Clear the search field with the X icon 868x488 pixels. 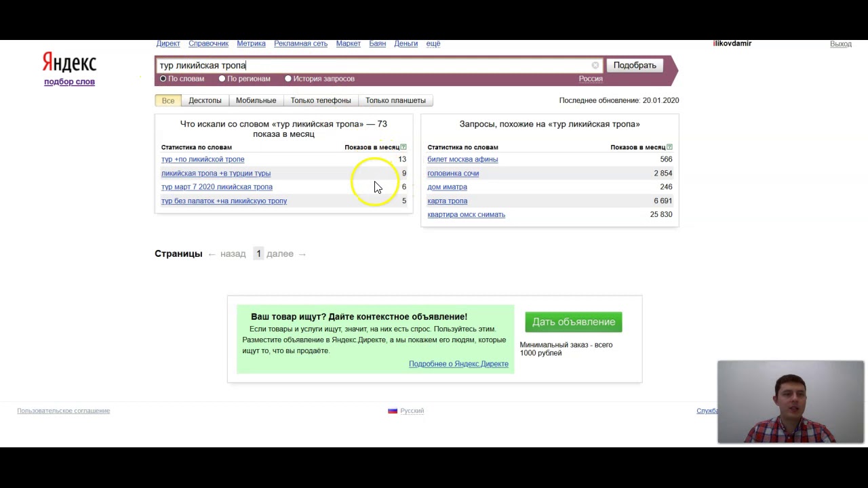pos(595,65)
